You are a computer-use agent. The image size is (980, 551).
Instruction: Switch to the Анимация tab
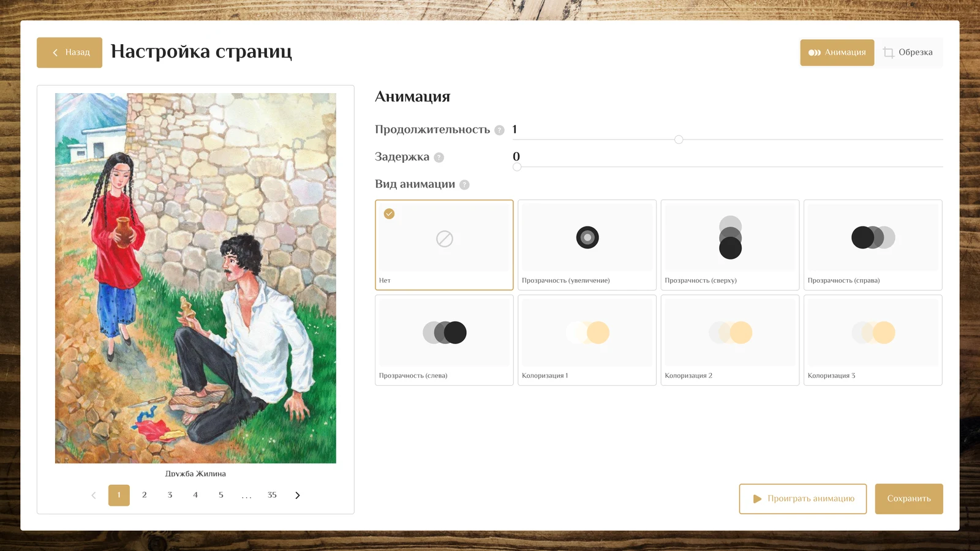point(837,53)
